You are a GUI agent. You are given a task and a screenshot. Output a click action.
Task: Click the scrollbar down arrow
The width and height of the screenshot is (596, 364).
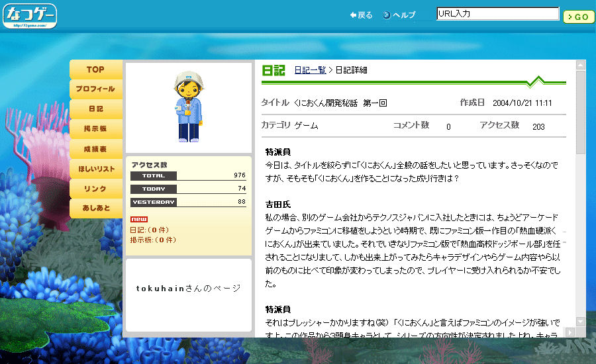pyautogui.click(x=581, y=321)
